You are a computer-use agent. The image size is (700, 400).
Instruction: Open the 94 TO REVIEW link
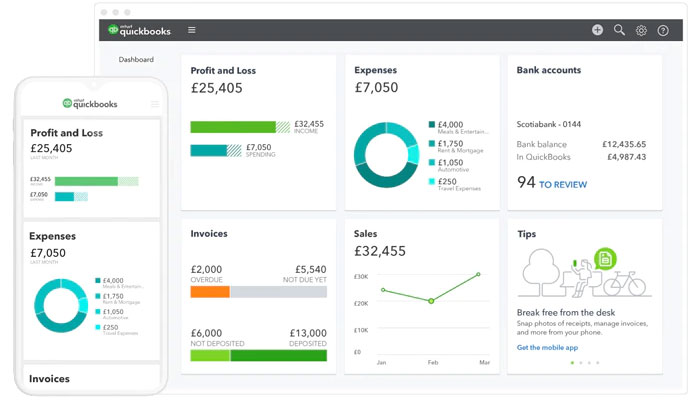point(552,183)
